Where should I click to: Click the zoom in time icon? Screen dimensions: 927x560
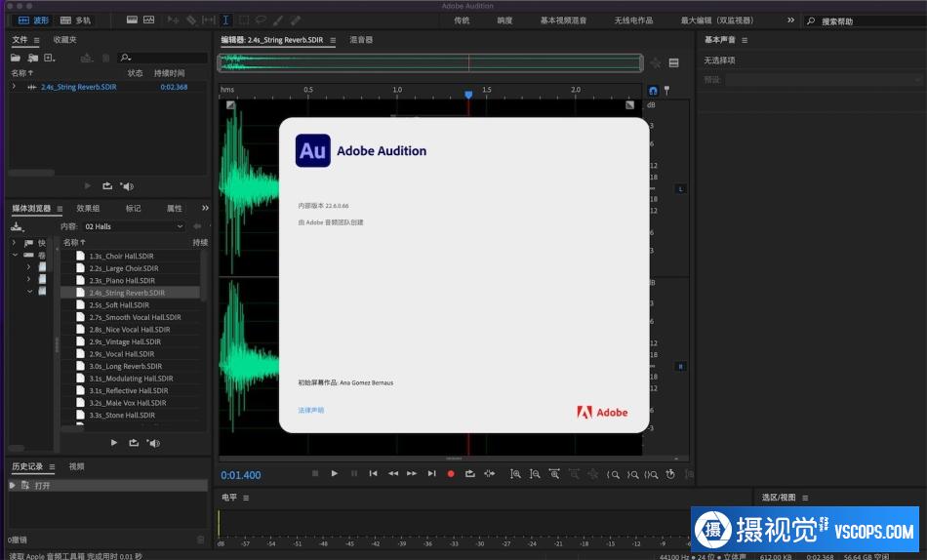554,474
